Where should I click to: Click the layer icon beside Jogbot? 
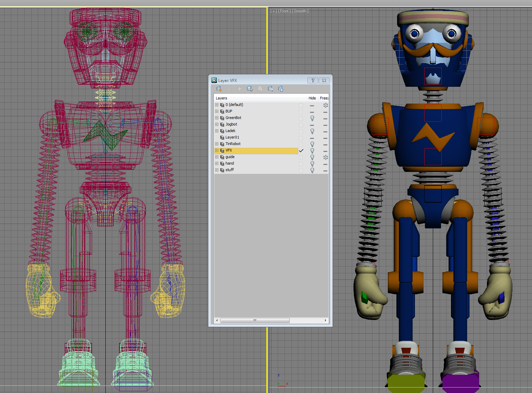click(222, 124)
